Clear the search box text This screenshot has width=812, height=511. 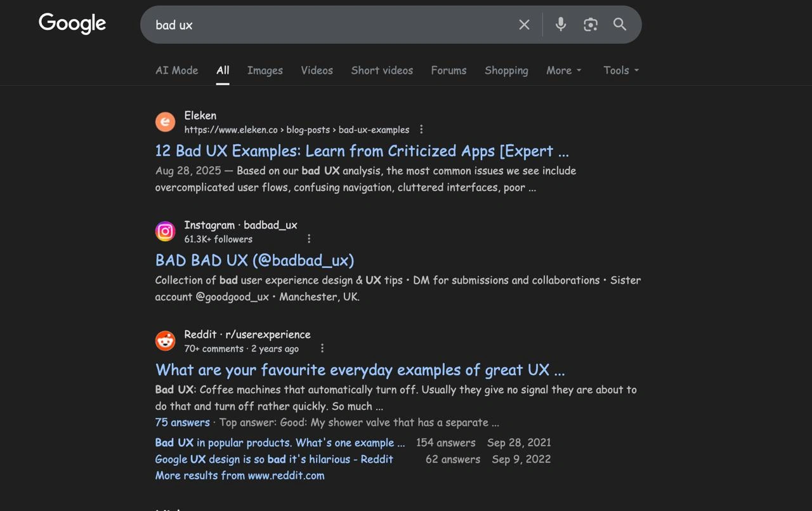pos(524,25)
